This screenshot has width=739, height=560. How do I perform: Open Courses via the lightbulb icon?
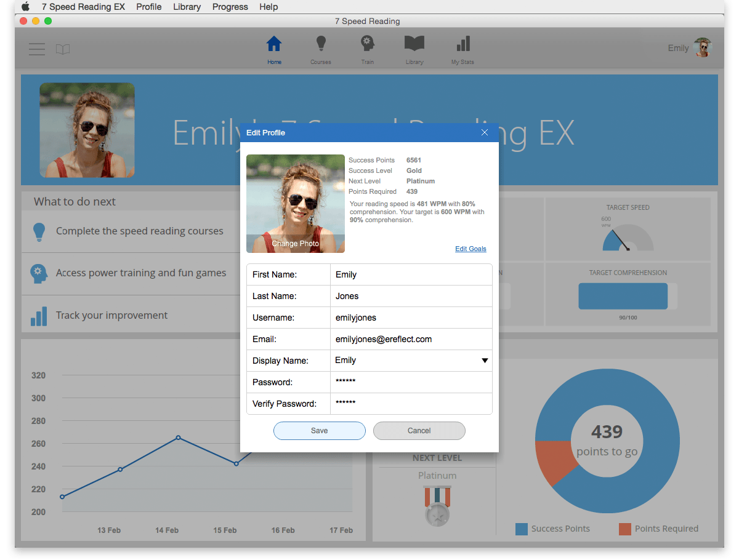pos(320,45)
